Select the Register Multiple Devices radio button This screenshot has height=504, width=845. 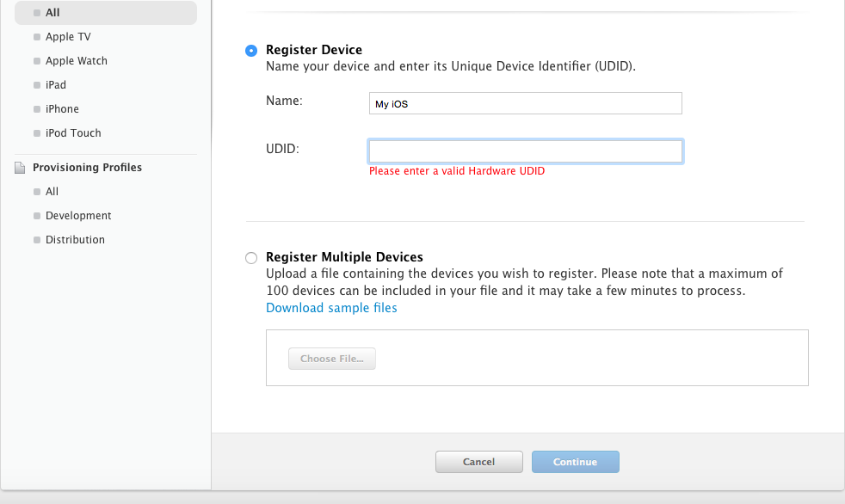pyautogui.click(x=251, y=258)
